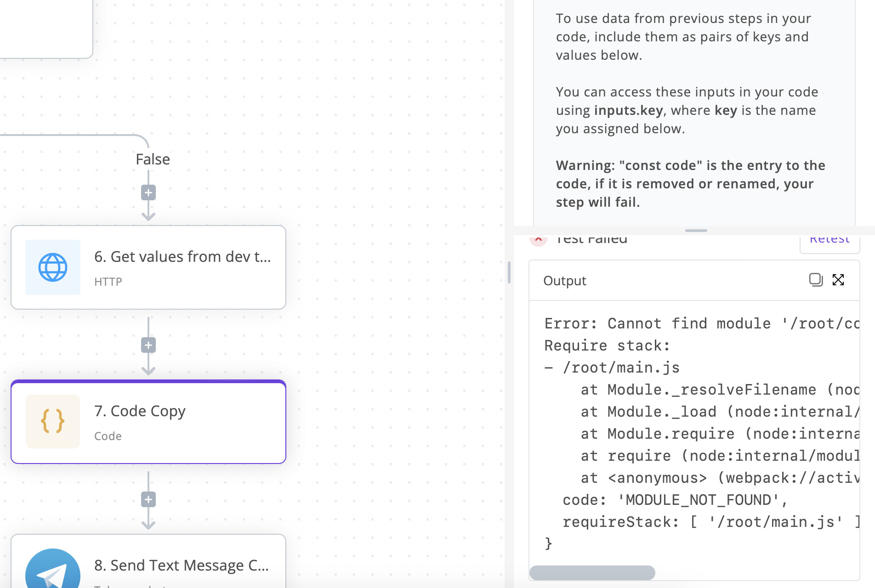This screenshot has height=588, width=875.
Task: Click the curly braces Code icon
Action: (x=53, y=421)
